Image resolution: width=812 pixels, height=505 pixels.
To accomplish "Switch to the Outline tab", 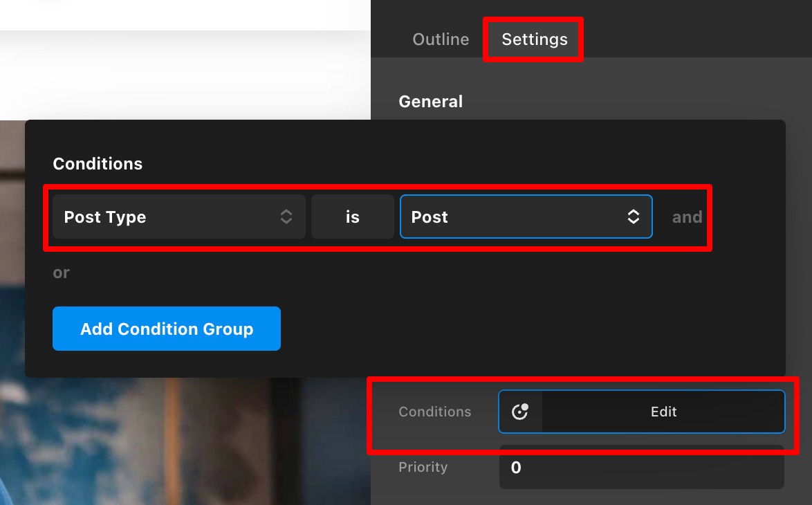I will click(441, 39).
